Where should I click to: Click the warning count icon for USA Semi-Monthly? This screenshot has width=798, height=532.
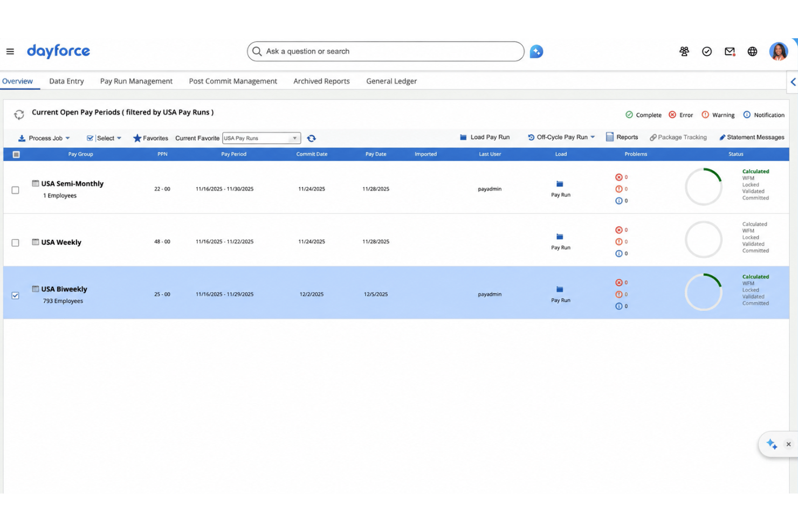pos(619,189)
